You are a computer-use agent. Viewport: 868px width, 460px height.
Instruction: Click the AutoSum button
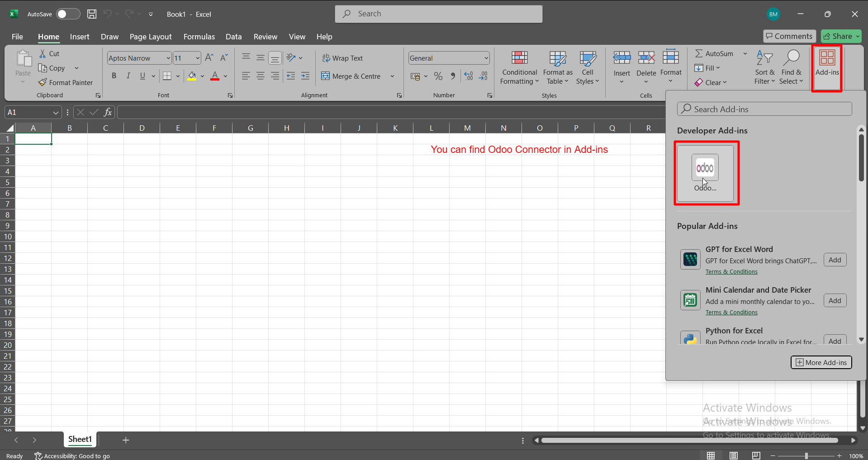point(714,53)
